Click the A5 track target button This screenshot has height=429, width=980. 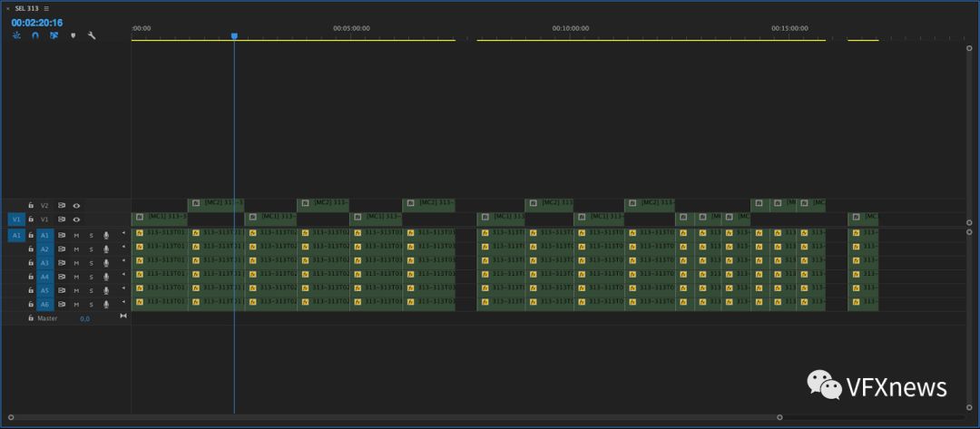point(44,291)
